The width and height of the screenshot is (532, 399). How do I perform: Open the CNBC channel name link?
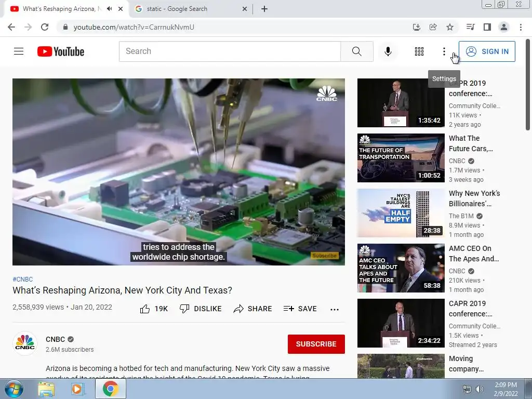(55, 339)
